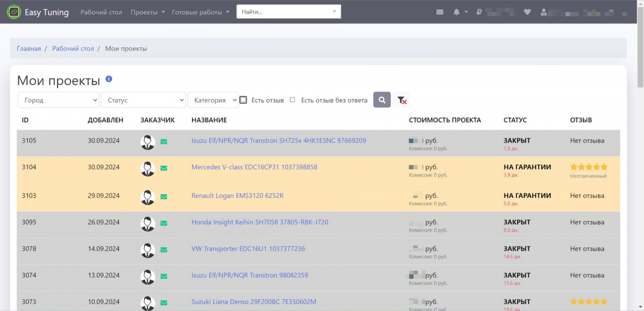Open customer avatar for project 3073

(x=148, y=303)
